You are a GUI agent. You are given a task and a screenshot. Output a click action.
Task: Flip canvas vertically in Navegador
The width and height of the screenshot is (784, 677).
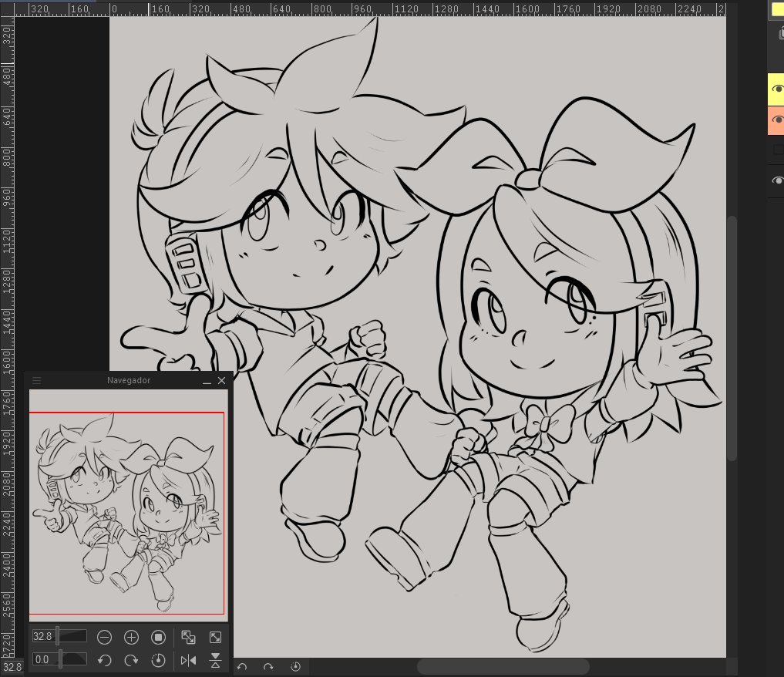pyautogui.click(x=215, y=660)
